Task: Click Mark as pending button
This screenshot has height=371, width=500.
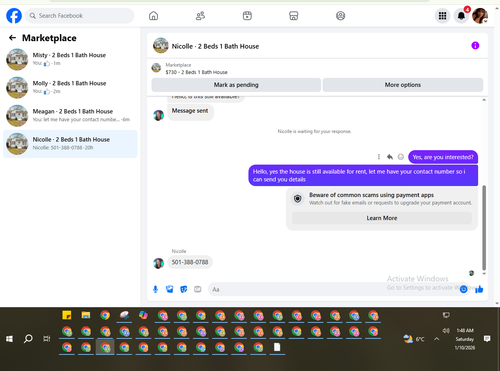Action: coord(236,85)
